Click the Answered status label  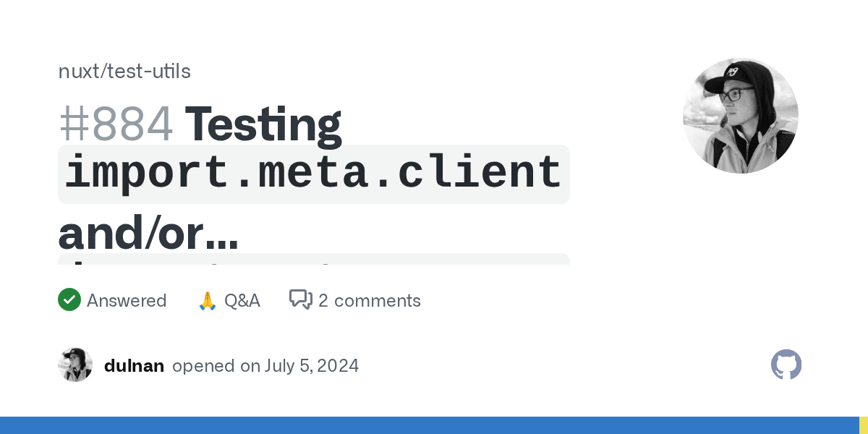[x=127, y=300]
